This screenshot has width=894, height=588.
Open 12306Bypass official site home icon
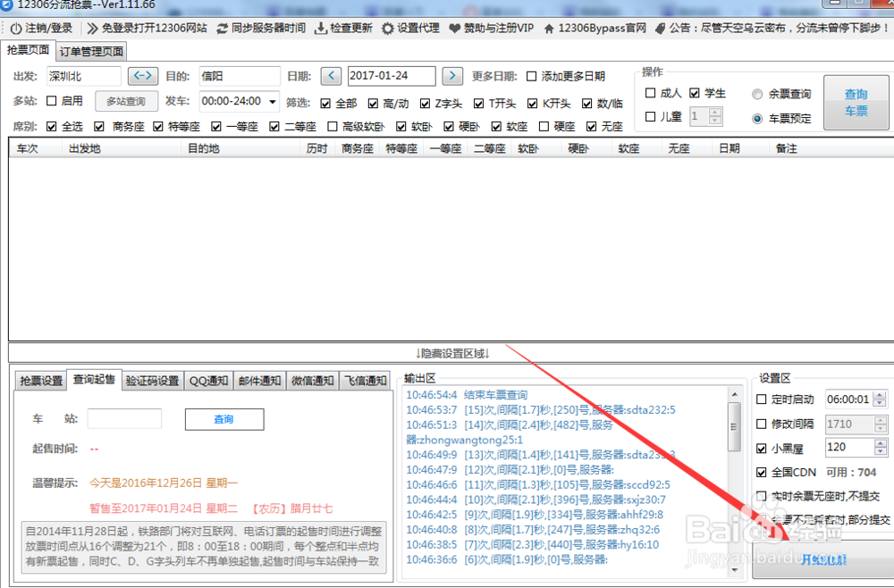click(x=549, y=29)
